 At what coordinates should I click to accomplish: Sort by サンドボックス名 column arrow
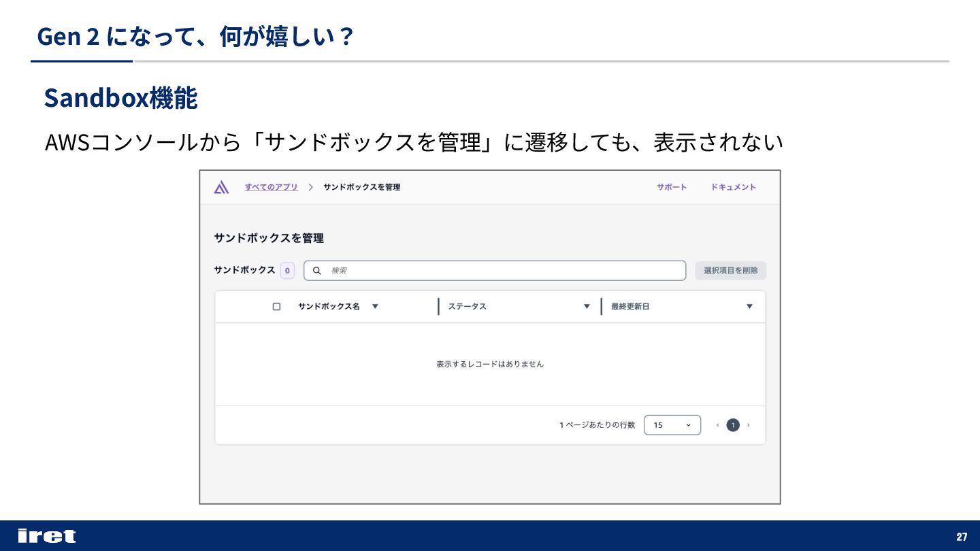click(375, 307)
